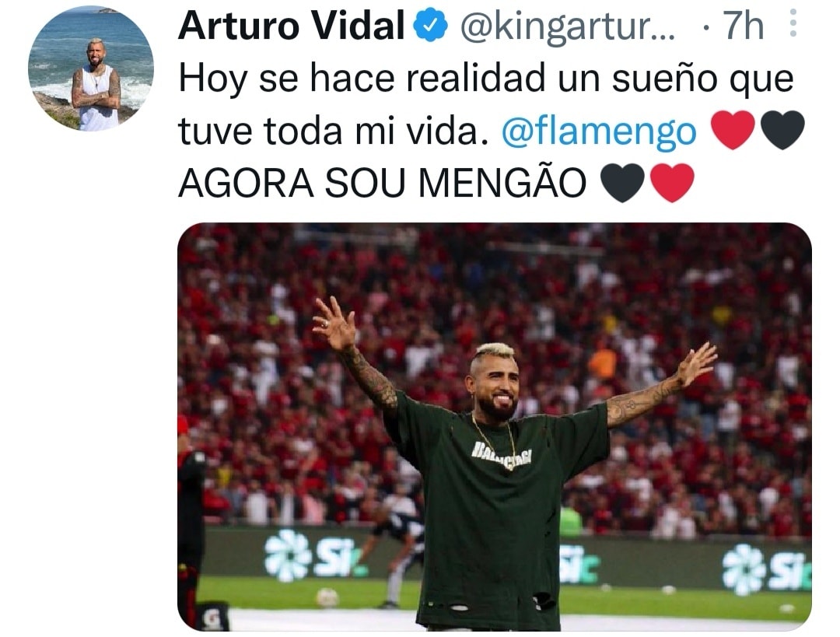Open the 7h timestamp permalink
Viewport: 840px width, 637px height.
(744, 26)
